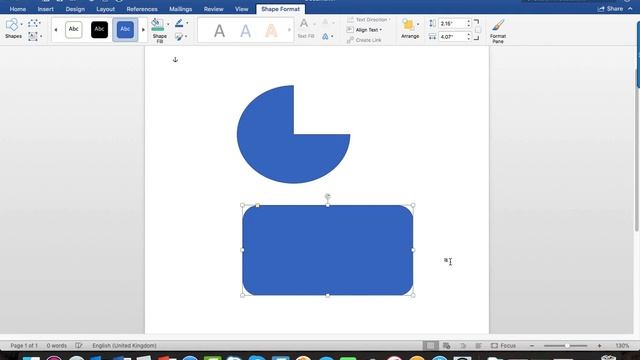Click the shape height icon
640x360 pixels.
point(432,24)
